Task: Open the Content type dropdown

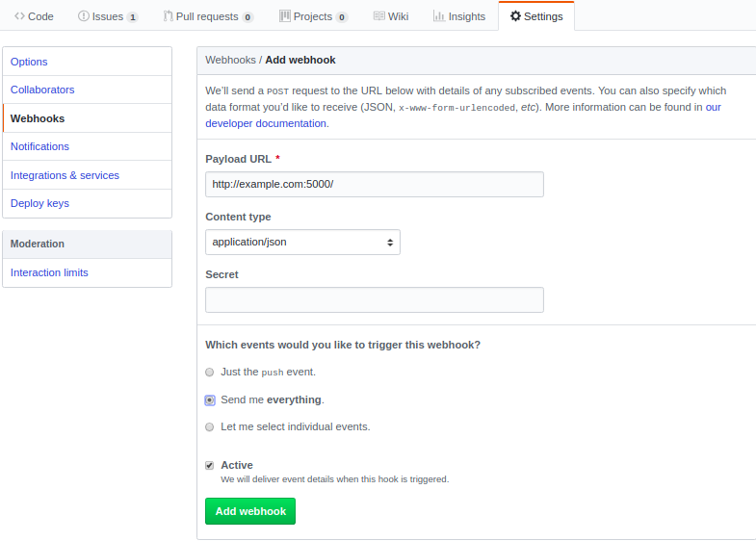Action: 302,242
